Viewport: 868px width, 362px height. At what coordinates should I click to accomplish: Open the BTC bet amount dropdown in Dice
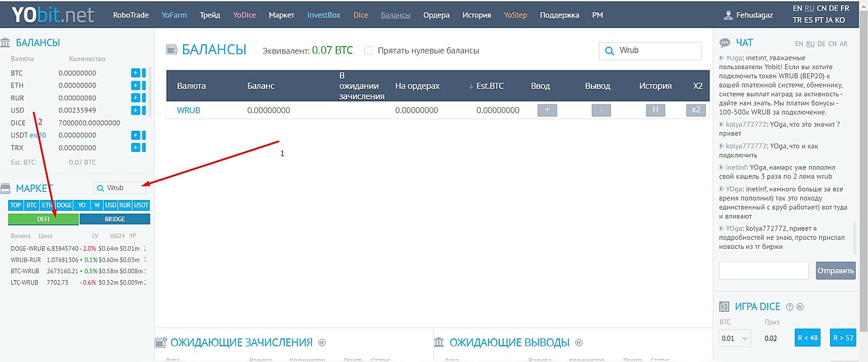735,338
